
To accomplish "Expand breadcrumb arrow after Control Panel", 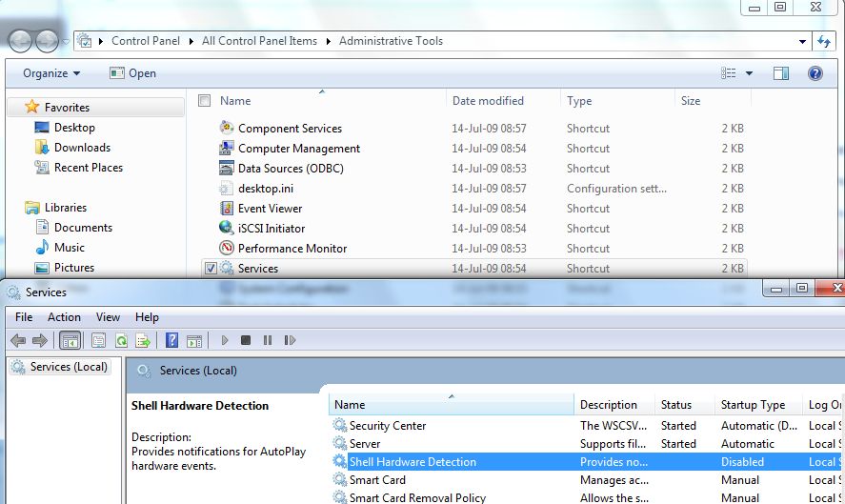I will tap(191, 42).
